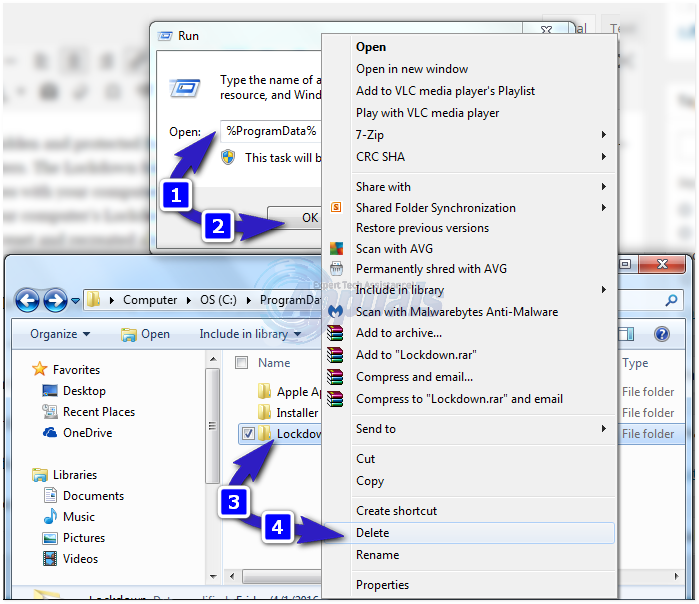Click the shredder icon for AVG shred
Viewport: 699px width, 604px height.
pyautogui.click(x=337, y=269)
